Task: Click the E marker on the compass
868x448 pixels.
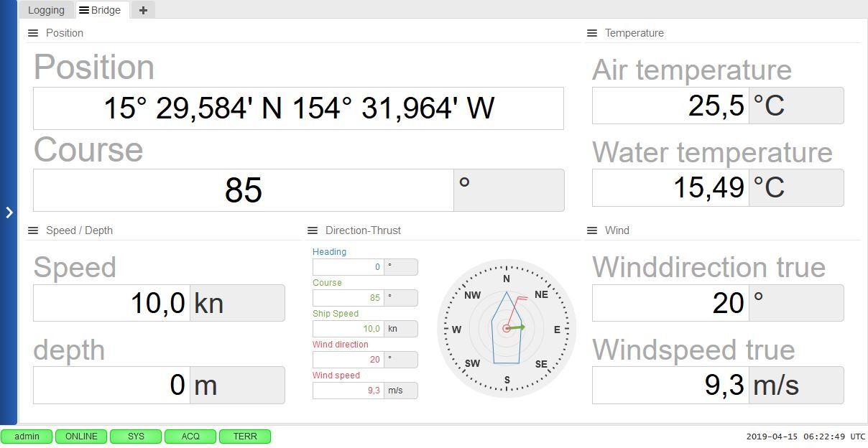Action: pyautogui.click(x=557, y=330)
